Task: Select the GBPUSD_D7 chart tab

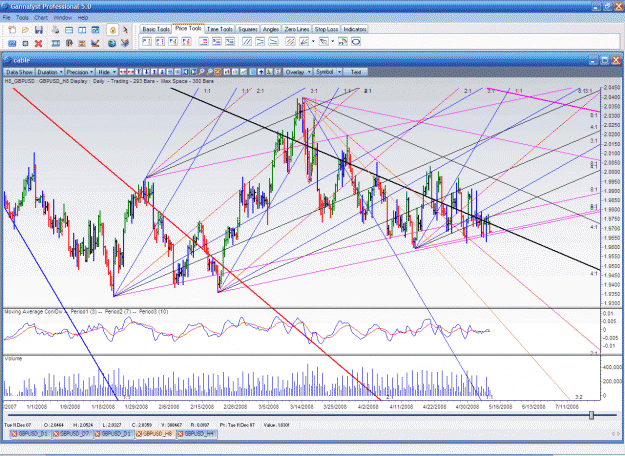Action: pyautogui.click(x=72, y=434)
